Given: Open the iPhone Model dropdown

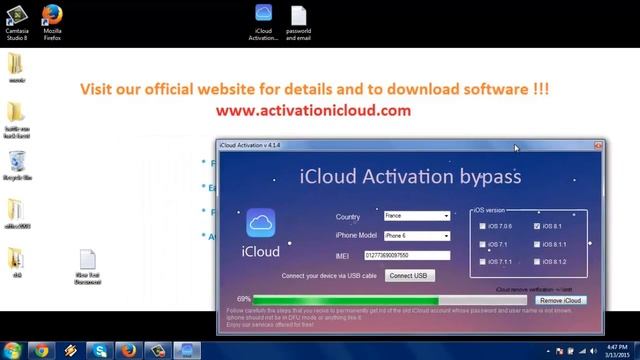Looking at the screenshot, I should click(x=417, y=236).
